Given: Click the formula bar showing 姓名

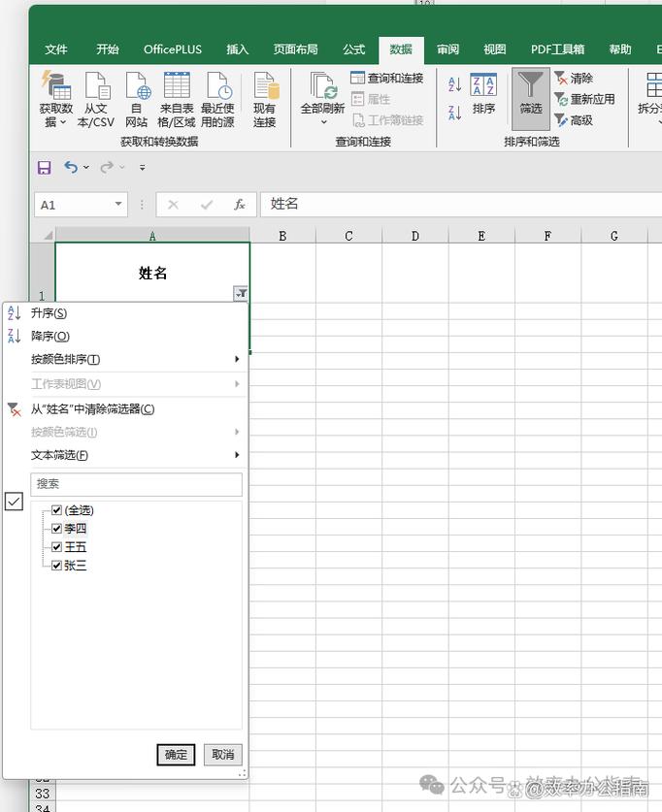Looking at the screenshot, I should click(460, 204).
